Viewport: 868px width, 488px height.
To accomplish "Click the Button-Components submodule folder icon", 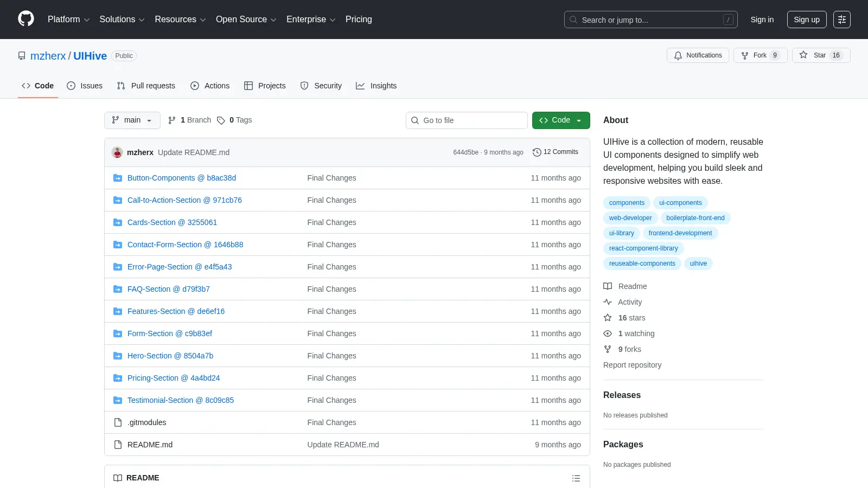I will point(118,178).
